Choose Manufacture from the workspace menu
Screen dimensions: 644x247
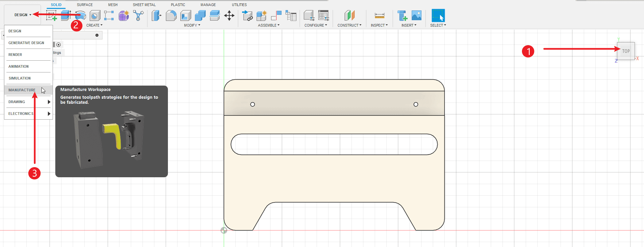pos(22,90)
